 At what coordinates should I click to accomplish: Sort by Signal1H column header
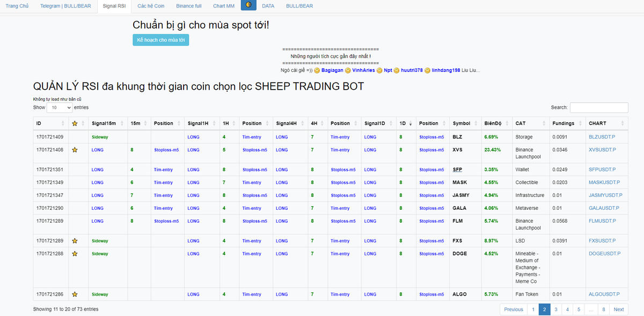(202, 123)
